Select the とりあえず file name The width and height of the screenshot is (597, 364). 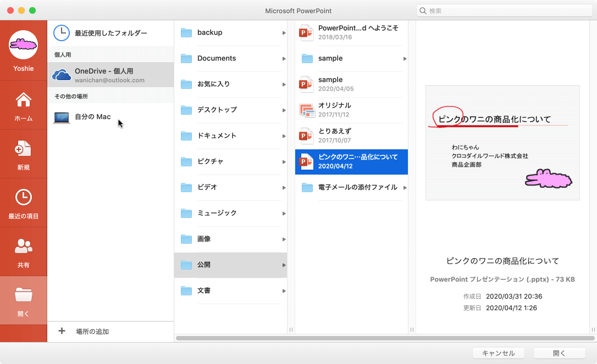pyautogui.click(x=335, y=131)
